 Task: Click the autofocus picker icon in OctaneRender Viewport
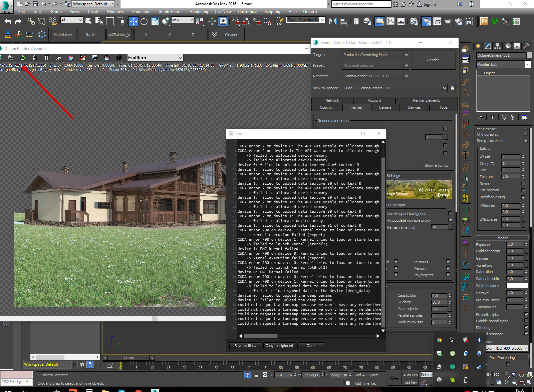pyautogui.click(x=59, y=58)
